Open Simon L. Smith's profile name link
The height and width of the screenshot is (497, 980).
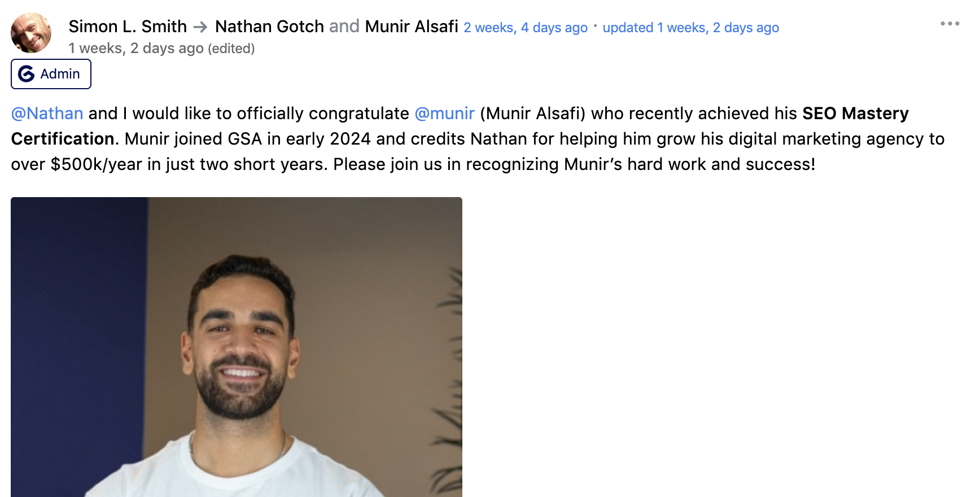click(x=128, y=27)
